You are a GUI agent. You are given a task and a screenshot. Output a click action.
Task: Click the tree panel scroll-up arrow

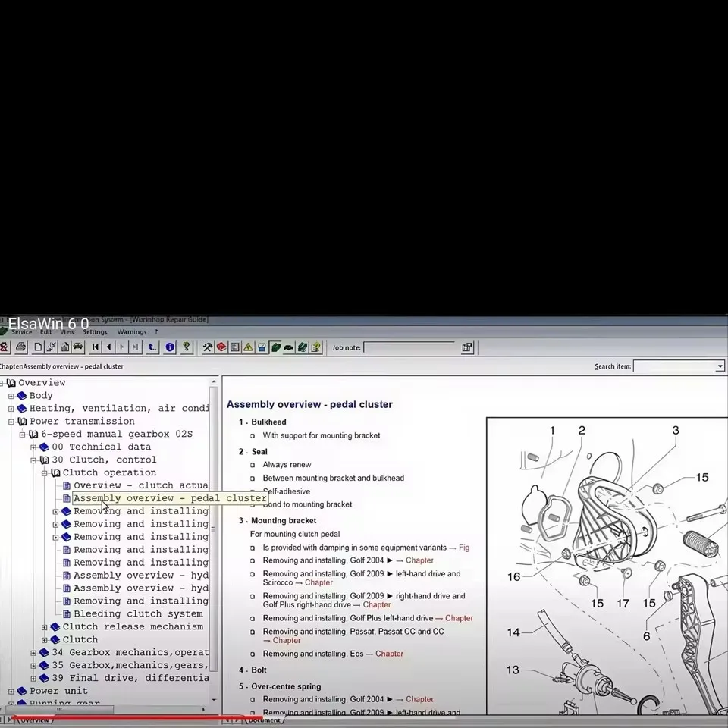214,381
